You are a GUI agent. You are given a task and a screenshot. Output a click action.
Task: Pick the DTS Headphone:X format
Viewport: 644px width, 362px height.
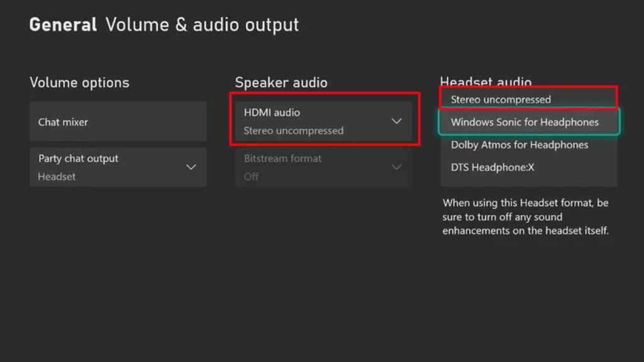click(492, 167)
